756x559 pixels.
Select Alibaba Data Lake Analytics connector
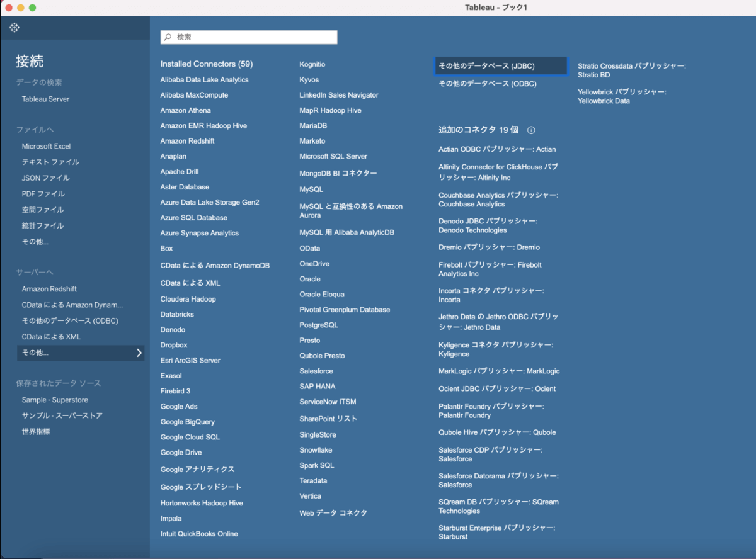click(204, 80)
